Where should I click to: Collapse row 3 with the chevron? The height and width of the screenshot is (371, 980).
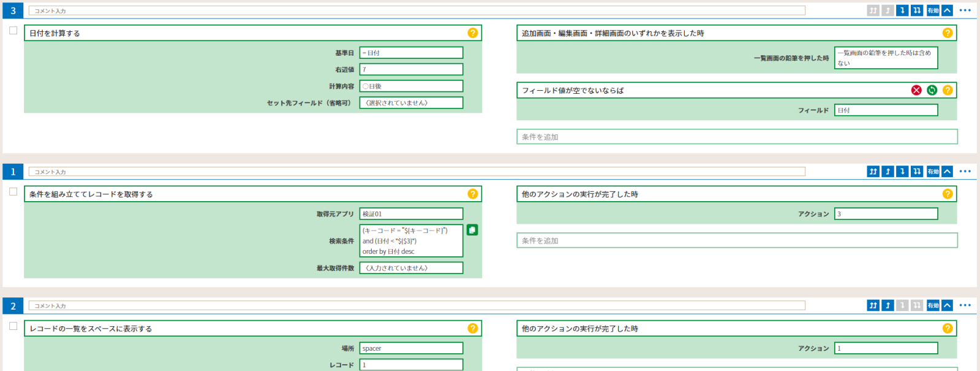[x=948, y=10]
